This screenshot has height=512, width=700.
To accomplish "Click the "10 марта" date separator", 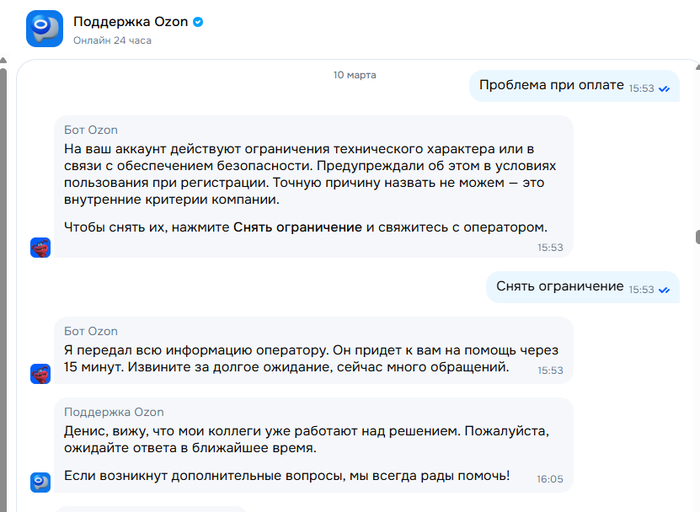I will click(354, 75).
